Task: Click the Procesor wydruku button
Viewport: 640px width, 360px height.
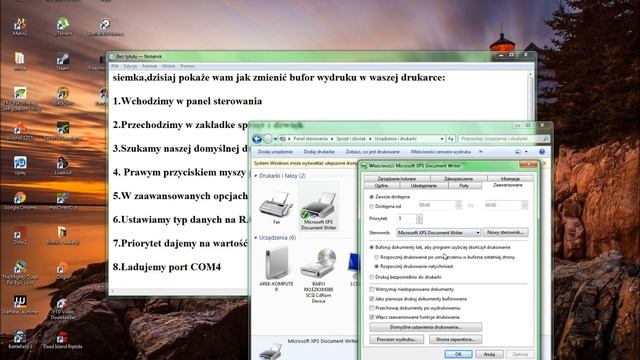Action: [397, 339]
